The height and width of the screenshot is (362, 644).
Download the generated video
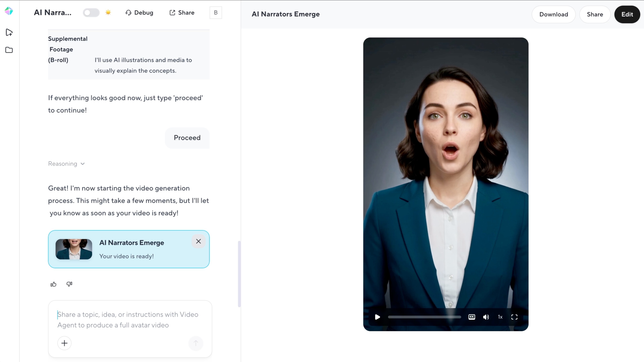(553, 14)
